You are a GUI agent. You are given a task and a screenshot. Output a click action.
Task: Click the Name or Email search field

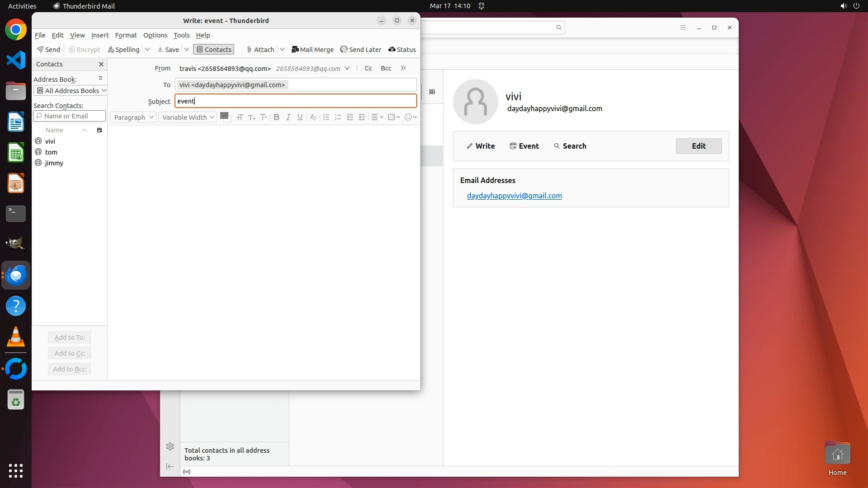click(70, 116)
